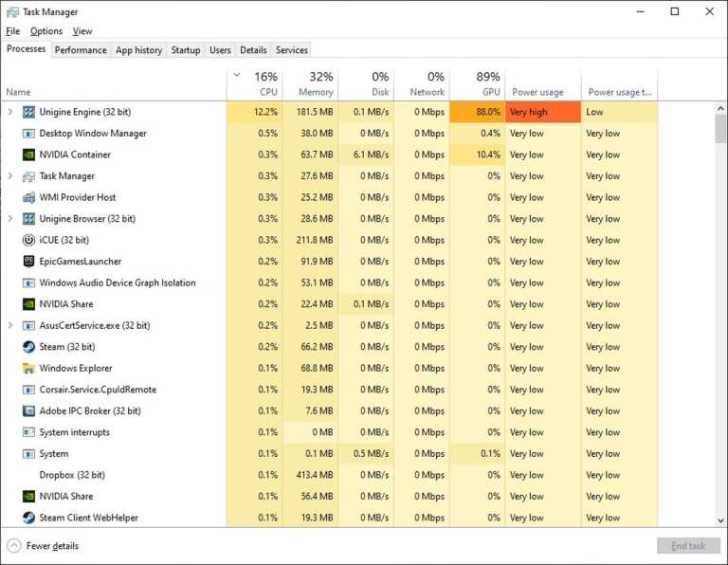
Task: Click the scrollbar down arrow
Action: click(x=720, y=519)
